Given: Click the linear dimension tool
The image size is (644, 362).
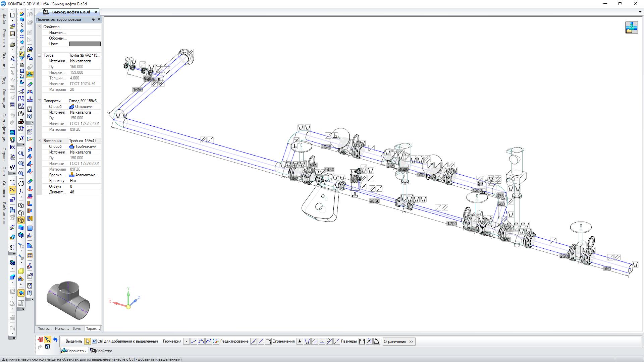Looking at the screenshot, I should coord(362,341).
